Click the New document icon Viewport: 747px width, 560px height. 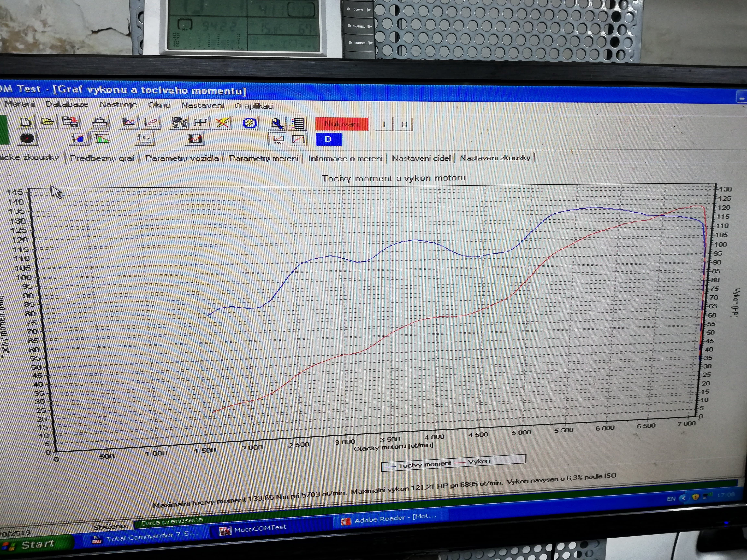pos(26,122)
